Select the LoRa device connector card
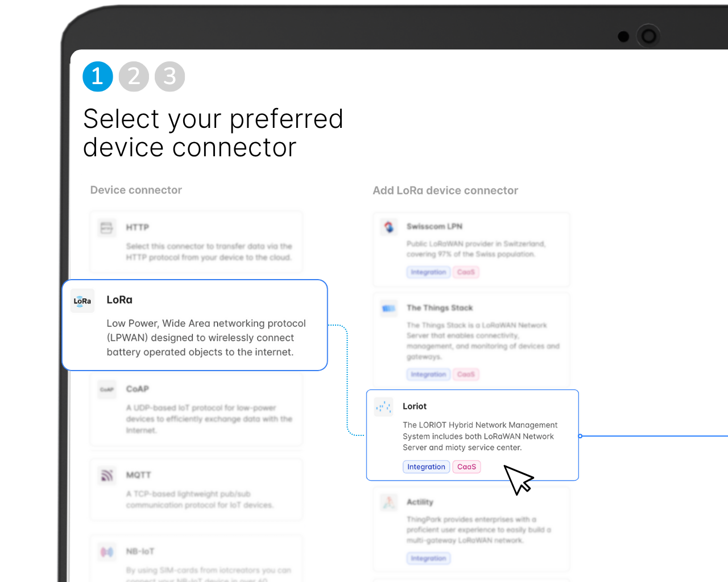The height and width of the screenshot is (582, 728). point(195,325)
